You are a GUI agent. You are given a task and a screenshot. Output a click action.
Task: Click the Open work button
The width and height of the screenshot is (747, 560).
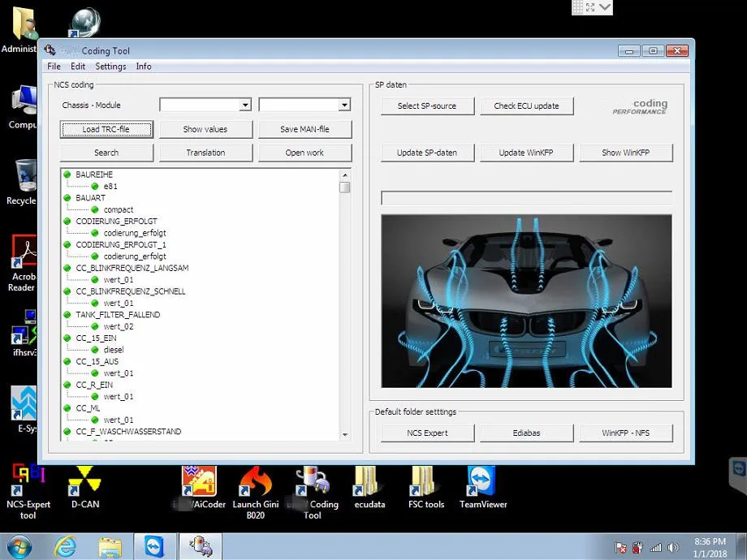tap(305, 153)
